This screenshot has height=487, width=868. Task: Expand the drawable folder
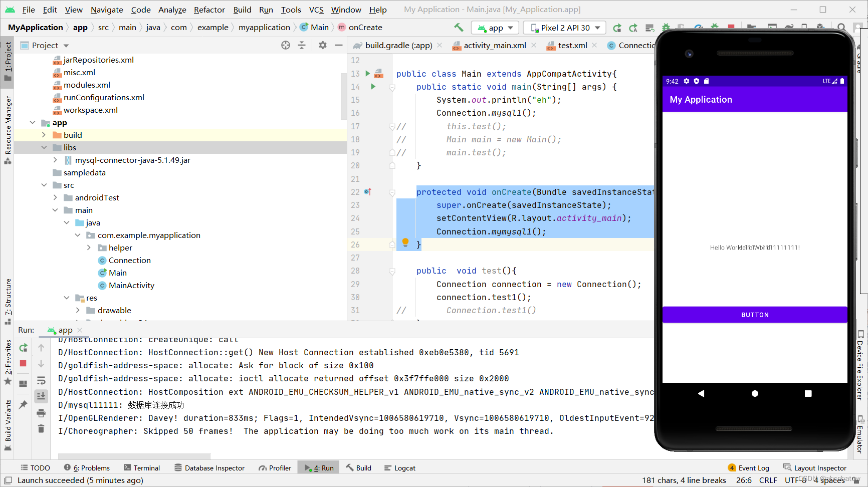coord(78,311)
